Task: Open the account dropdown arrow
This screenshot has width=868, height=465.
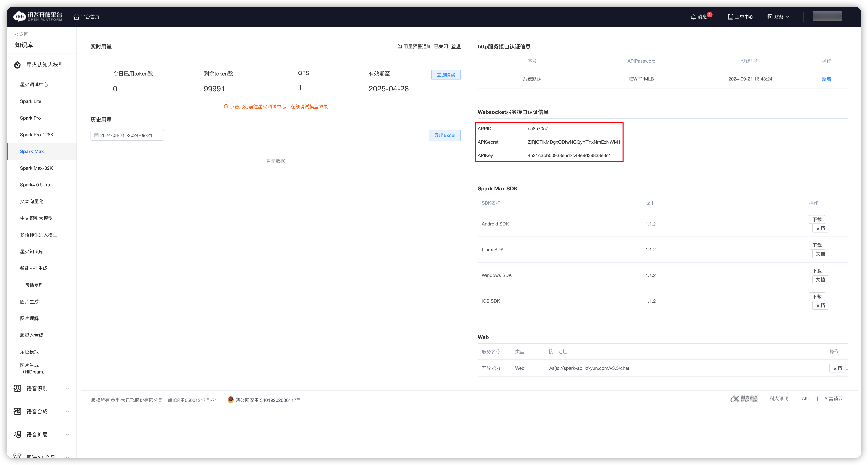Action: pos(846,17)
